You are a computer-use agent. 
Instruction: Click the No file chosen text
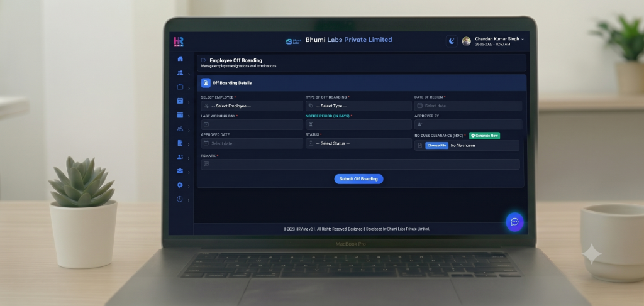pyautogui.click(x=463, y=145)
